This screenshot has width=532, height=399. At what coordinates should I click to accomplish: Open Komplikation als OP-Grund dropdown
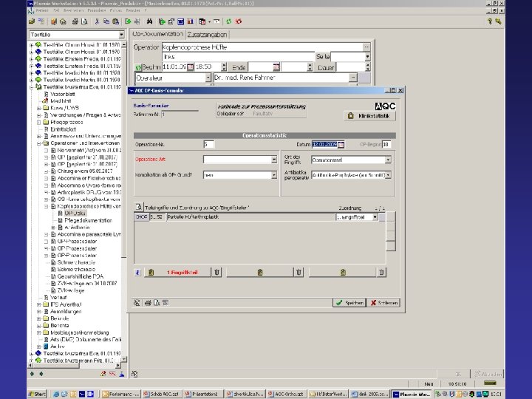pos(274,175)
